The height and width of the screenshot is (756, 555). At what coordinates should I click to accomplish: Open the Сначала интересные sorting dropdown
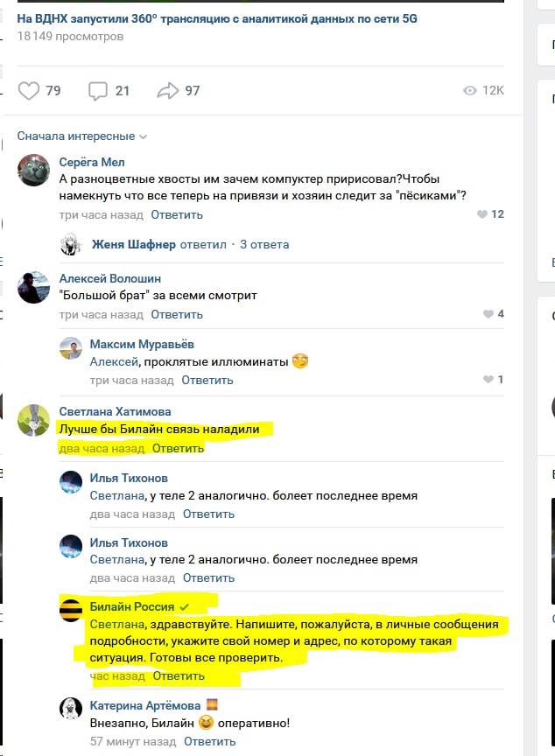(x=82, y=136)
